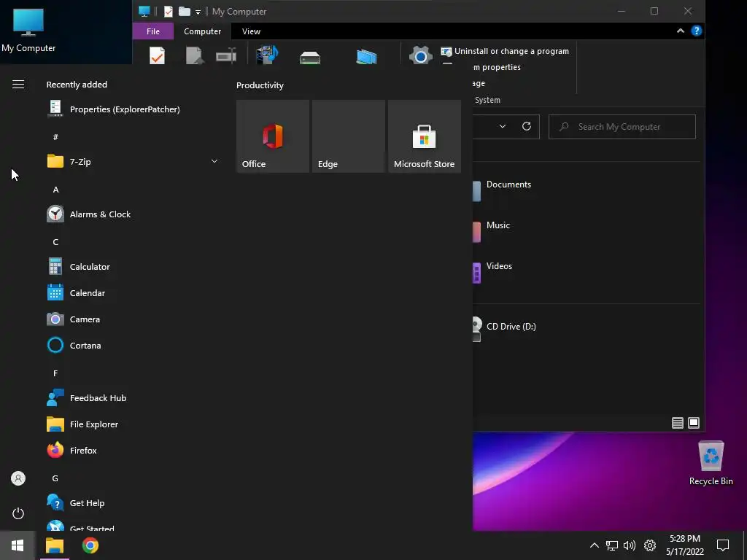Expand the 7-Zip folder in Start
Image resolution: width=747 pixels, height=560 pixels.
pyautogui.click(x=133, y=161)
